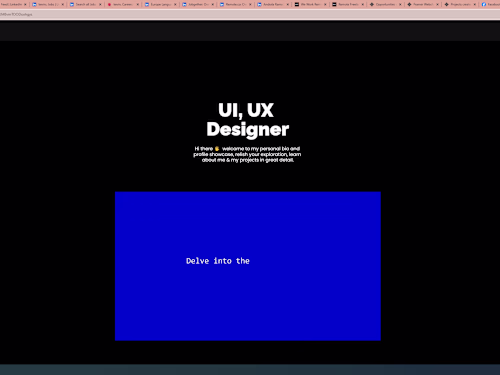Click the 'Hi there' welcome paragraph

coord(247,154)
